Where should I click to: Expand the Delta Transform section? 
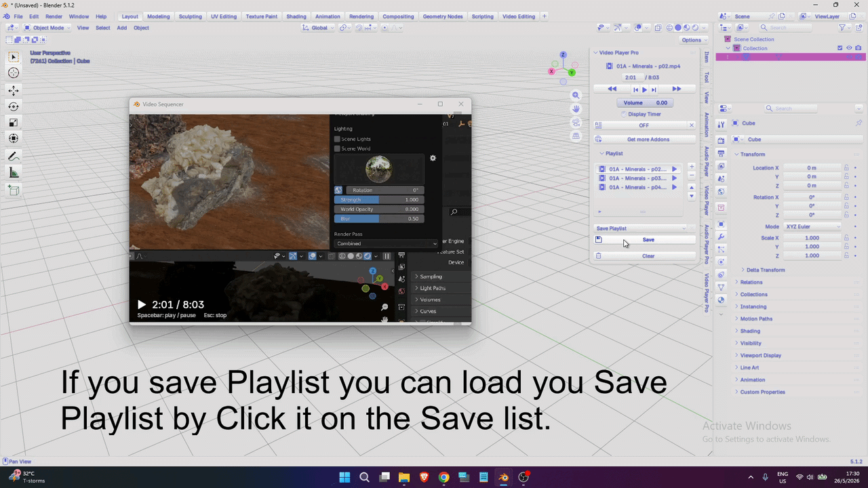coord(763,270)
